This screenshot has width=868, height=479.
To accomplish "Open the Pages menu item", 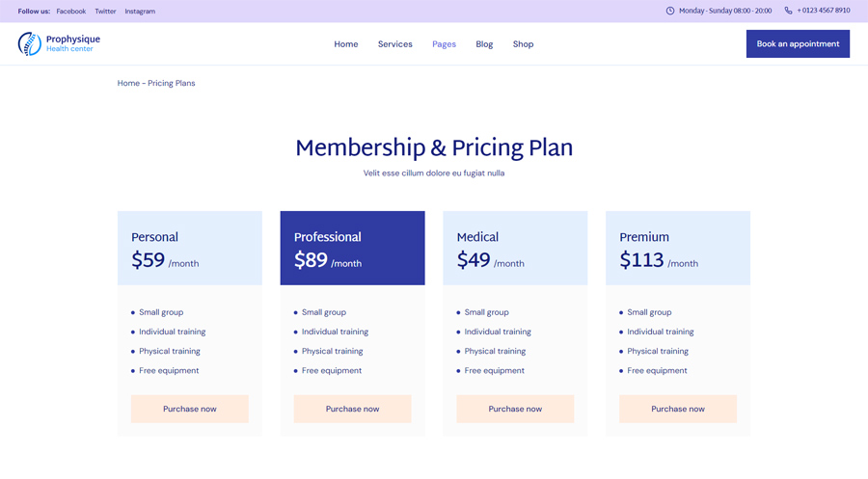I will point(444,44).
